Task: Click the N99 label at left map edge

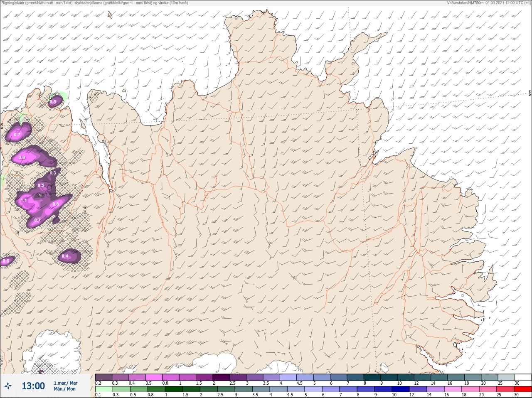Action: (2, 125)
